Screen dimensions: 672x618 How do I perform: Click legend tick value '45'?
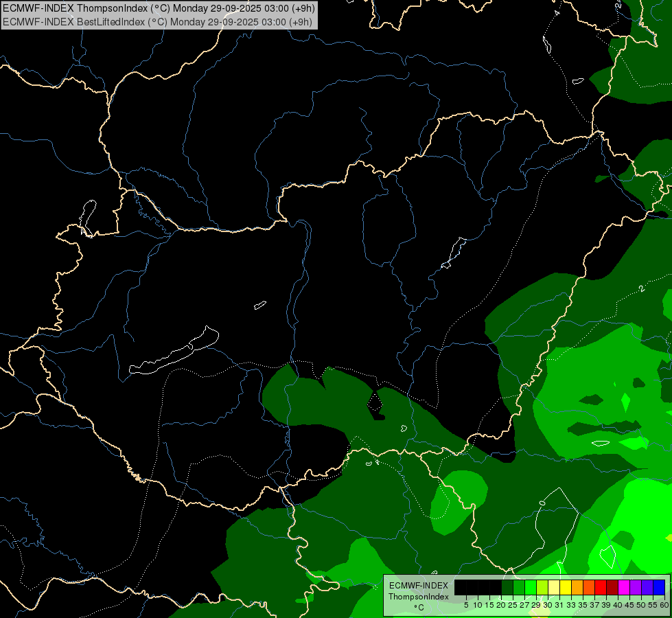(629, 605)
